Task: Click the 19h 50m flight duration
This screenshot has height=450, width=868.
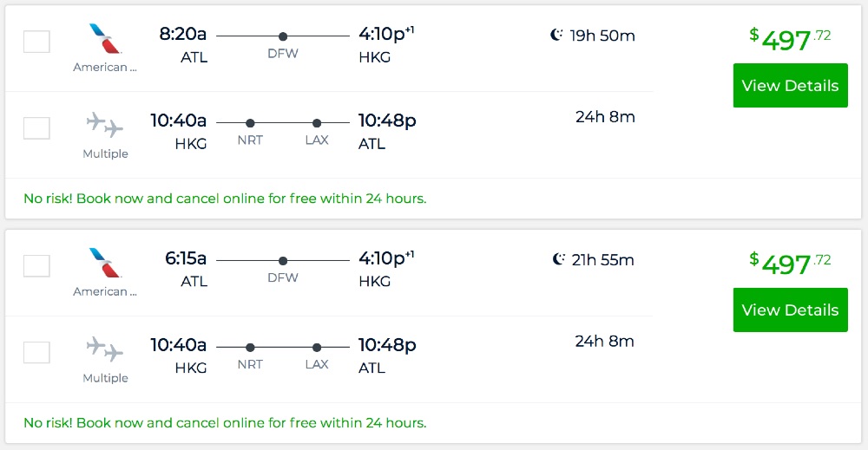Action: 602,36
